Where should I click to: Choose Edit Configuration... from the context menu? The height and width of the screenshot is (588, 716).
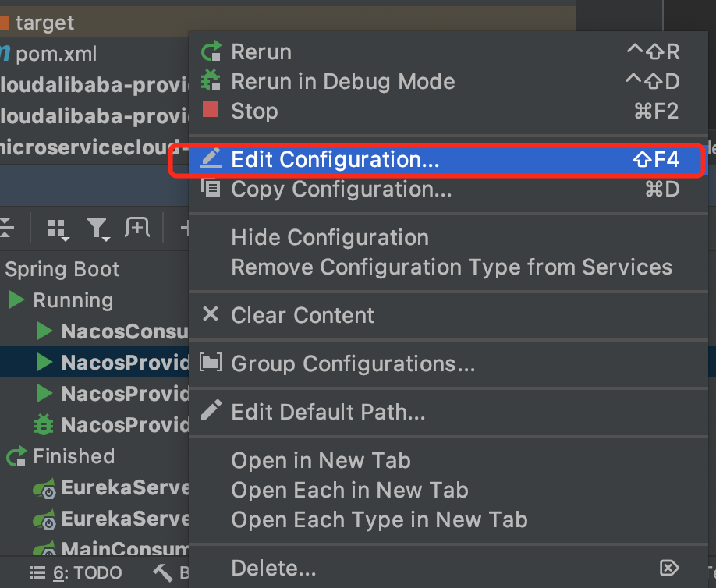[335, 160]
